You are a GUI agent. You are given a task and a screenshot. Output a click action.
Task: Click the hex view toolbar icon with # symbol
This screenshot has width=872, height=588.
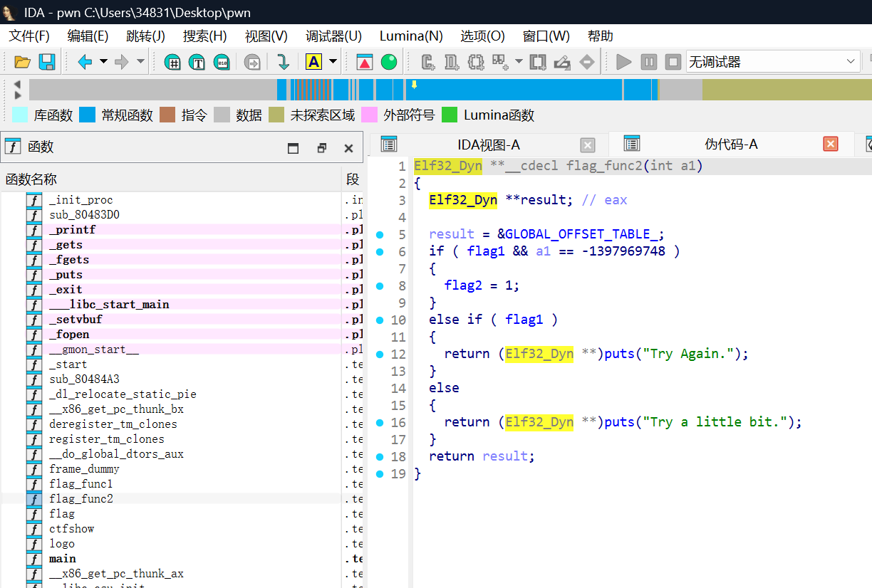coord(172,62)
